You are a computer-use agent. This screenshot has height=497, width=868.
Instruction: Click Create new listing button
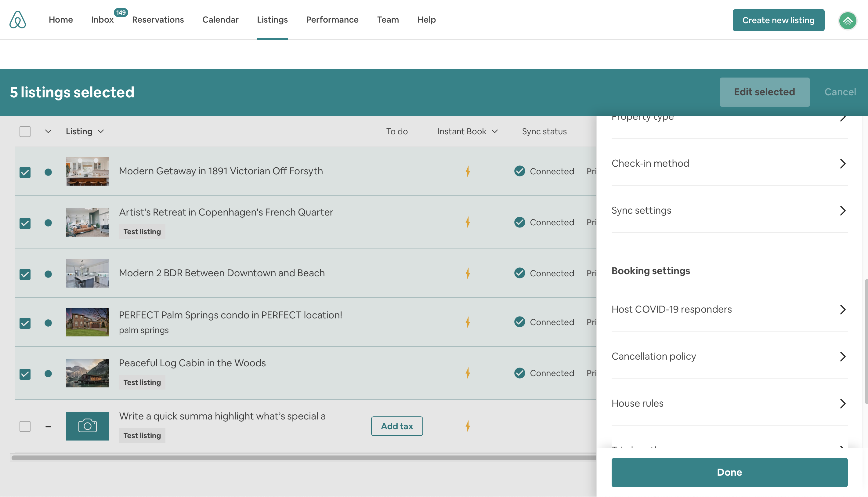tap(778, 20)
